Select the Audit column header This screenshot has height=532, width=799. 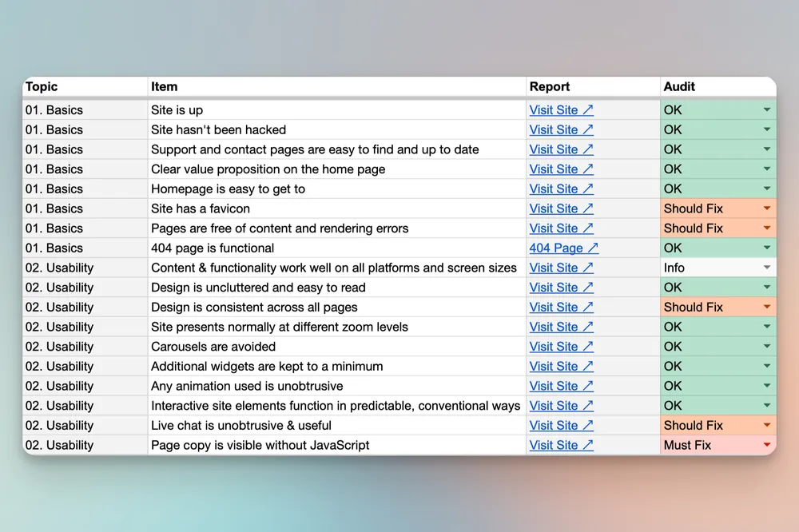point(679,86)
